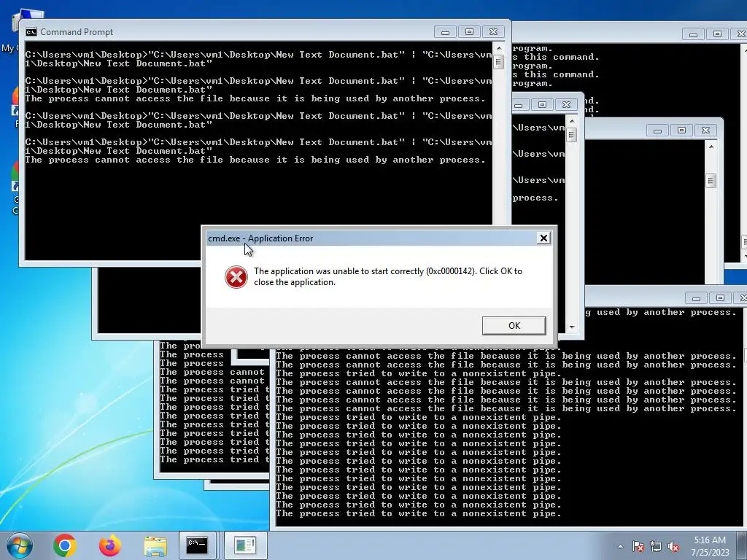
Task: Minimize the console listing 'nonexistent pipe' errors
Action: (x=696, y=298)
